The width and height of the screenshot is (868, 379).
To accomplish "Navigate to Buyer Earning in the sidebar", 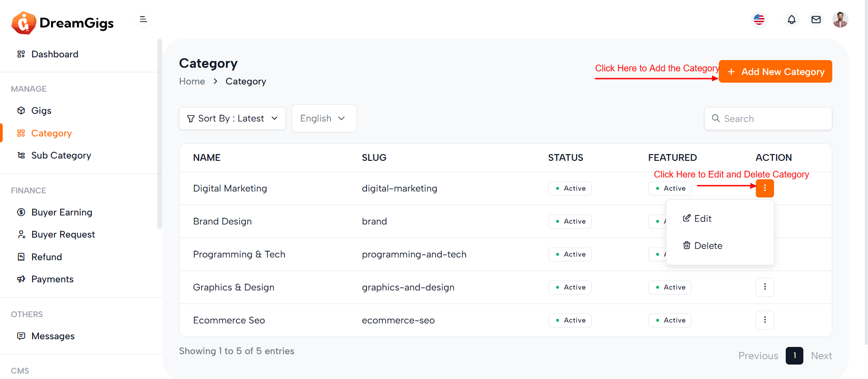I will pyautogui.click(x=61, y=212).
